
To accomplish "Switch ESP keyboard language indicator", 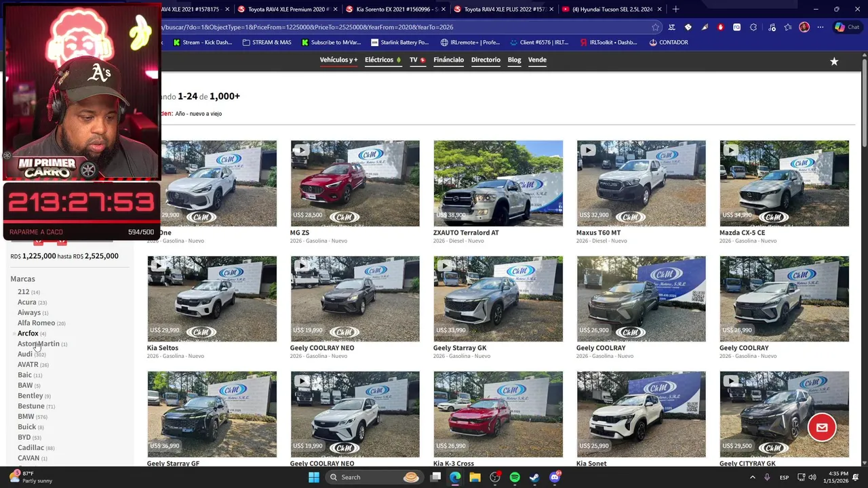I will click(784, 477).
